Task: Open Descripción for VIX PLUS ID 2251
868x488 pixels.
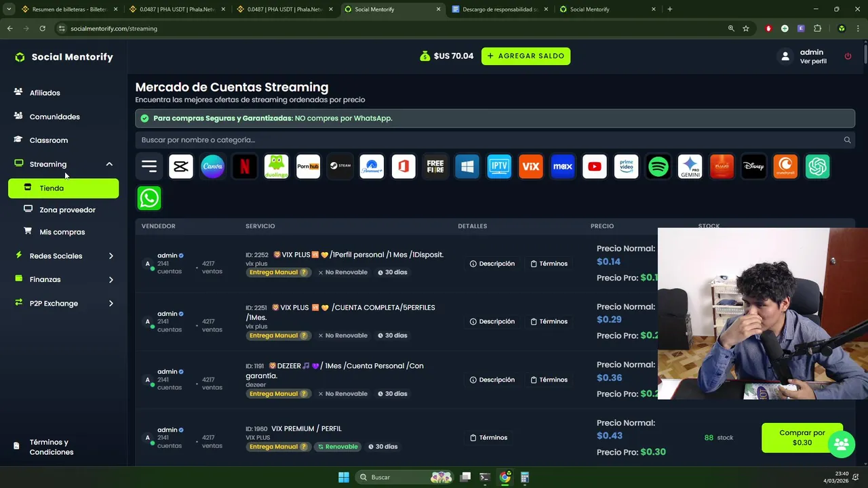Action: [492, 321]
